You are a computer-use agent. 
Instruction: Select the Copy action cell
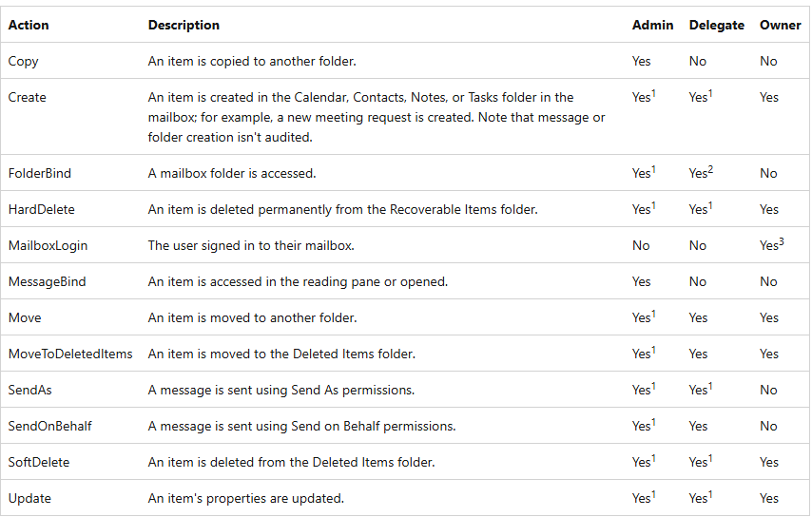click(24, 61)
